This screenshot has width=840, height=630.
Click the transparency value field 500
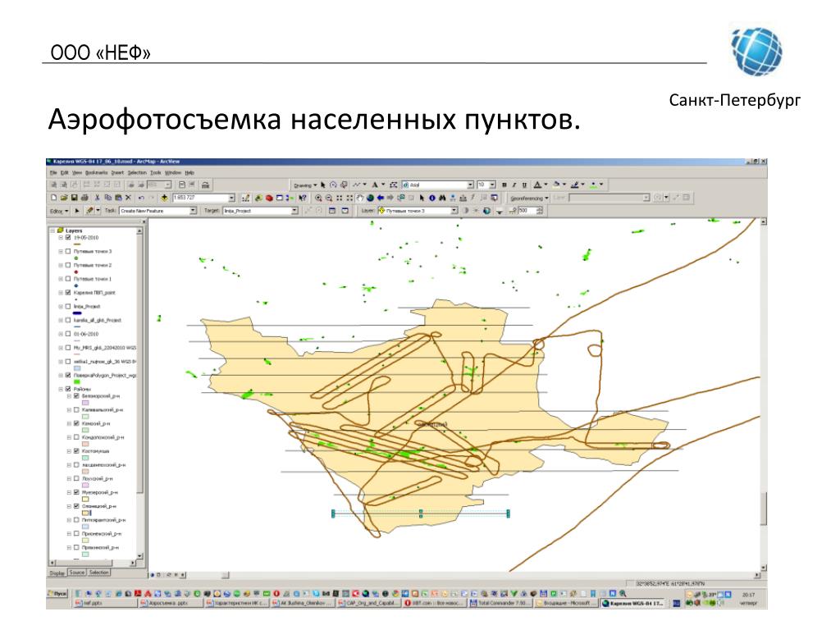point(526,211)
